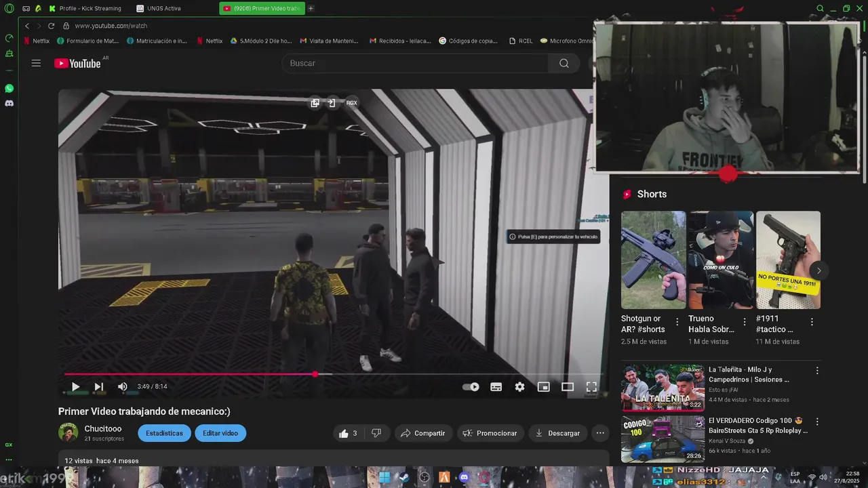Viewport: 868px width, 488px height.
Task: Skip to the next video
Action: click(99, 386)
